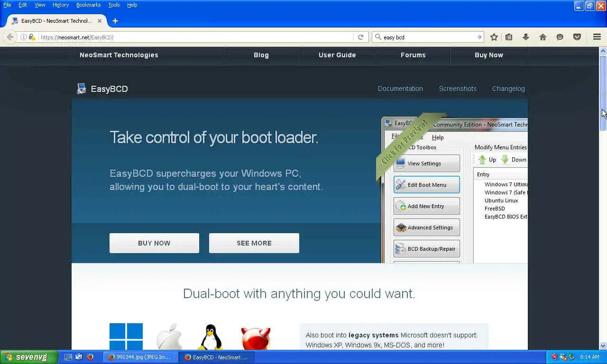The width and height of the screenshot is (607, 364).
Task: Click the Ubuntu Linux entry in the preview
Action: 501,200
